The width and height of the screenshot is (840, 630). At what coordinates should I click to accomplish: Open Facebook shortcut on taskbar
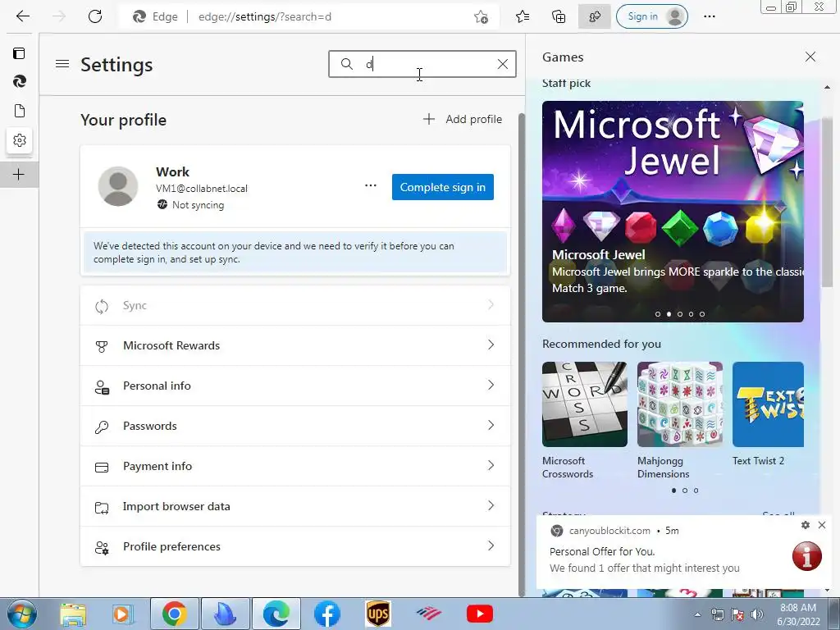click(x=326, y=614)
